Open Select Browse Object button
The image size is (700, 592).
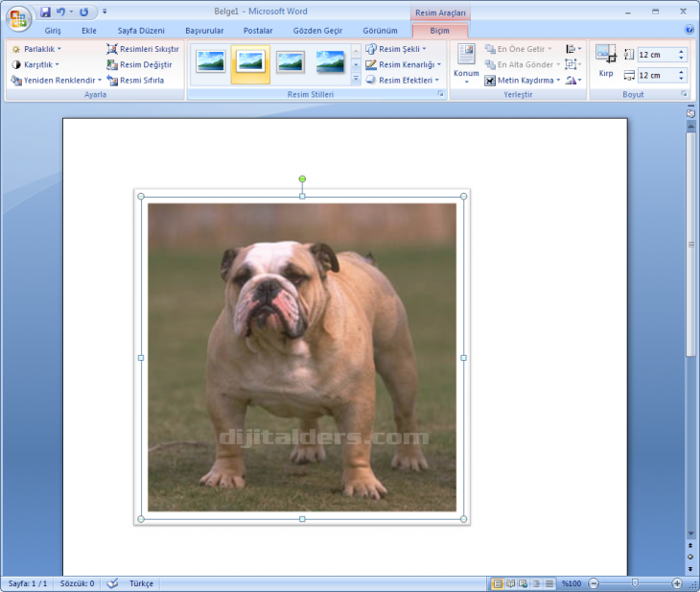pos(690,556)
